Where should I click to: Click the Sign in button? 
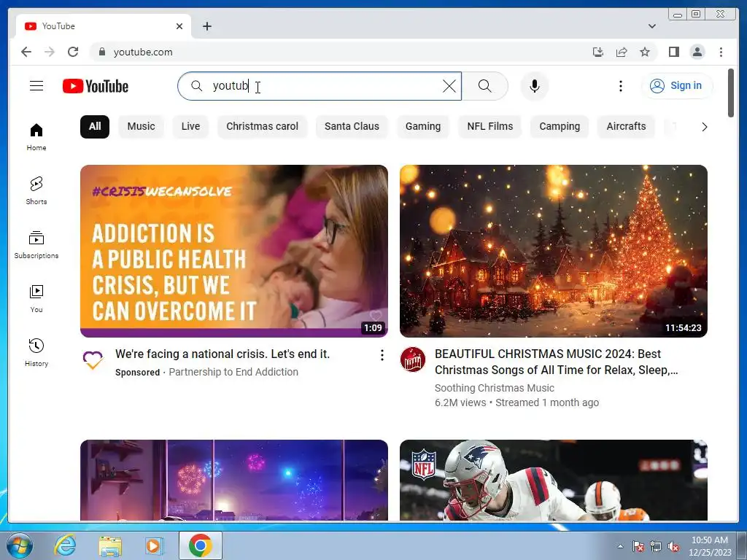(677, 86)
